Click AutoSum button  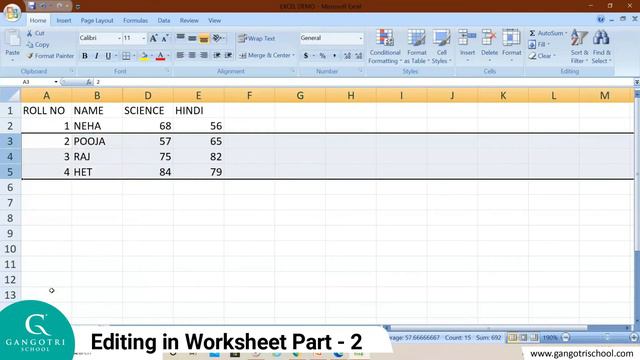tap(547, 33)
